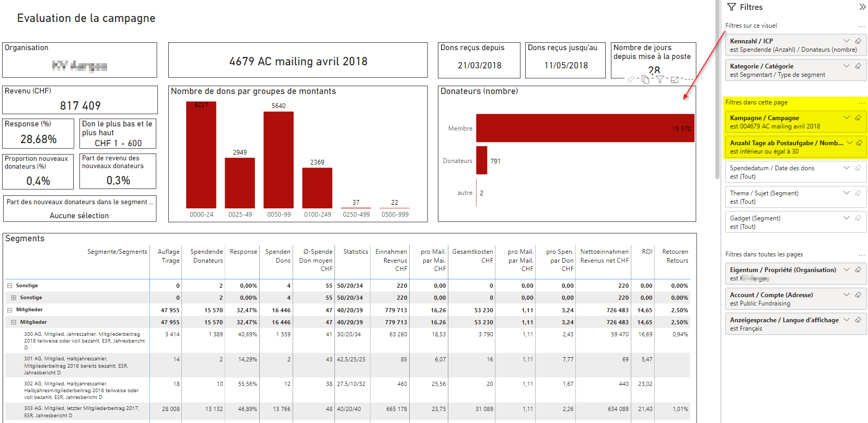
Task: Expand the Anzeigesprache / Langue d'affichage card
Action: point(847,320)
